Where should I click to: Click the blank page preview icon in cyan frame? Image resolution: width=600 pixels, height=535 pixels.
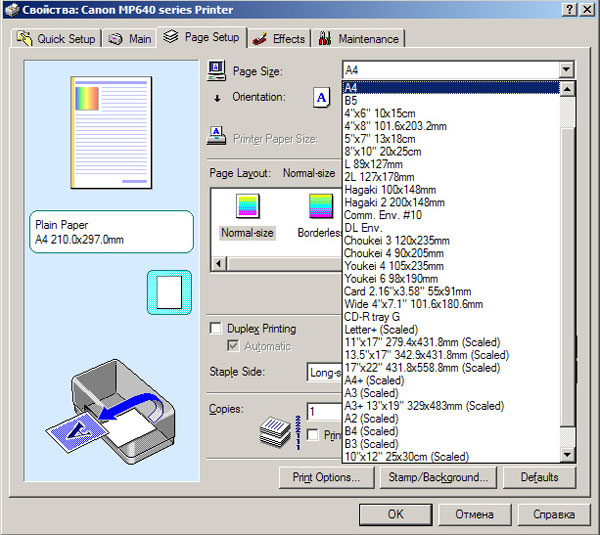click(169, 292)
